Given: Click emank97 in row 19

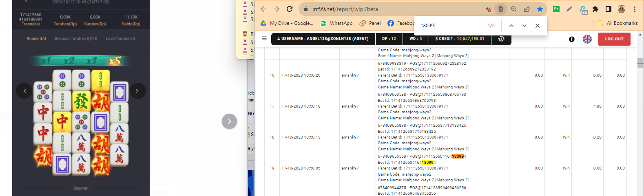Looking at the screenshot, I should tap(350, 168).
